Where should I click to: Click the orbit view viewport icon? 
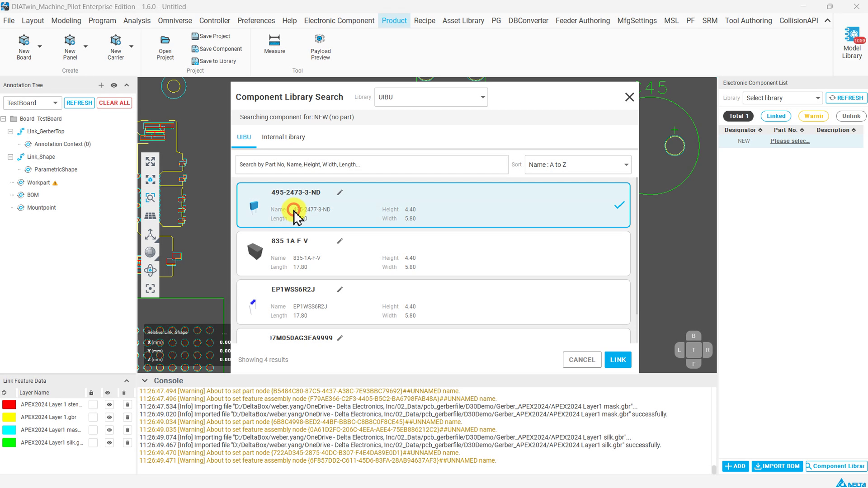point(150,270)
